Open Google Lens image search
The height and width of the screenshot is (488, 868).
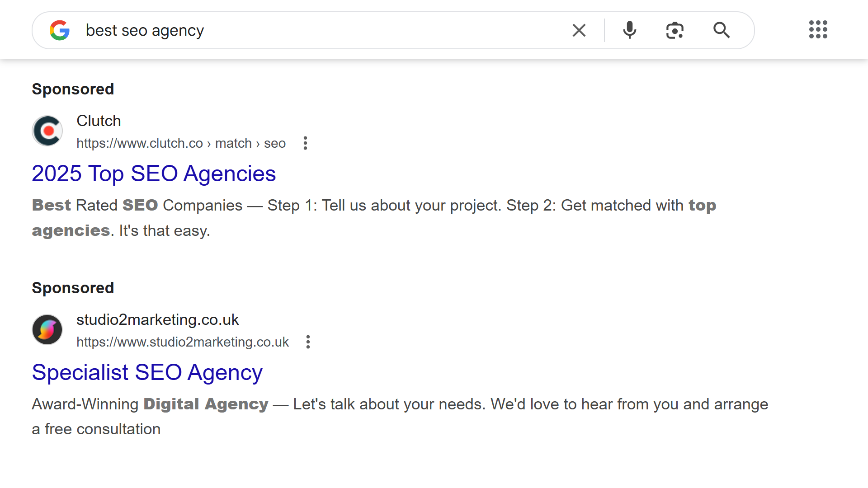click(675, 30)
